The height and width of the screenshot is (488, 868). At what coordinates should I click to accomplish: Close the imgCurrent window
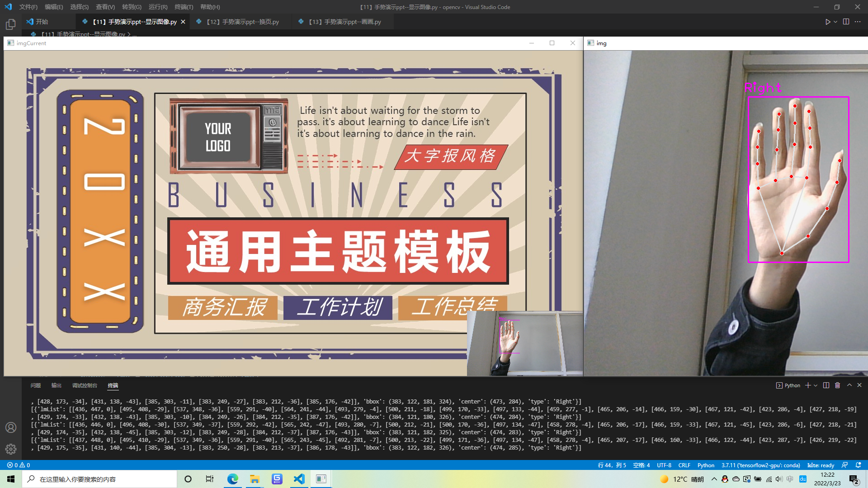point(573,43)
